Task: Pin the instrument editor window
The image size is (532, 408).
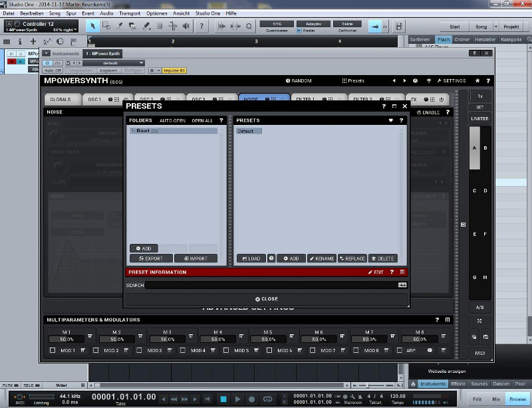Action: coord(475,53)
